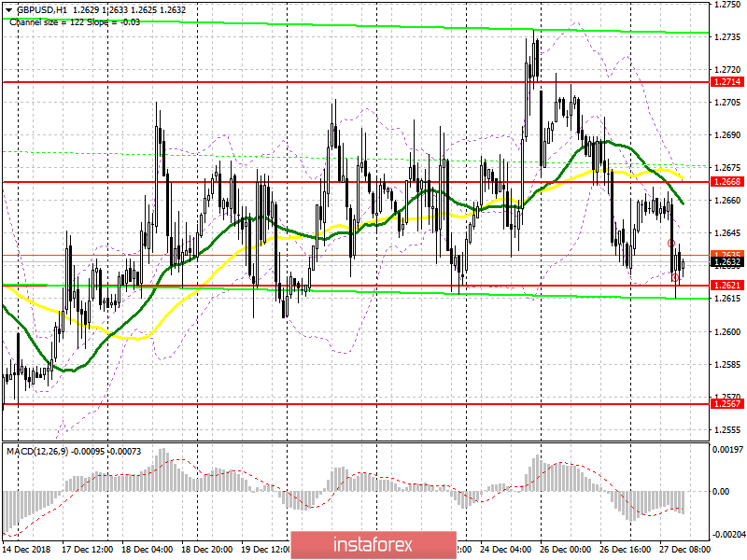Open the chart menu triangle beside GBPUSD,H1
Image resolution: width=747 pixels, height=560 pixels.
pyautogui.click(x=8, y=10)
